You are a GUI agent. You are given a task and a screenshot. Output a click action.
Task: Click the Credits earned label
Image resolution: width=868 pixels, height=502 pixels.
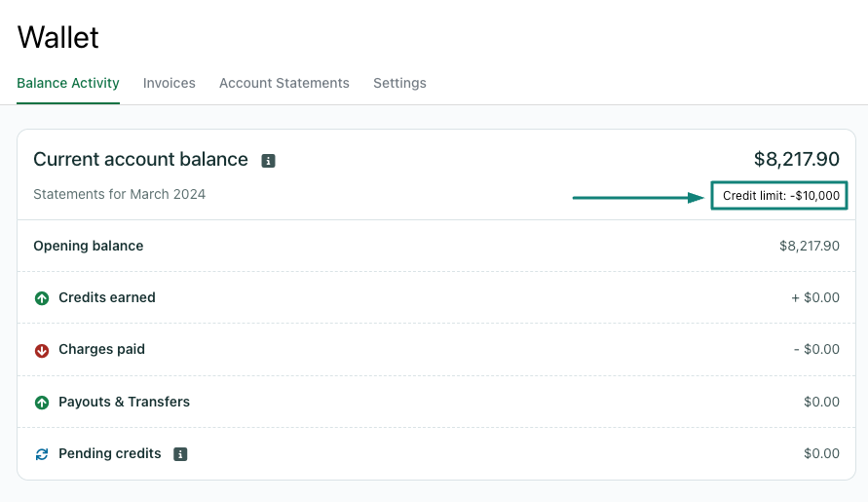(x=107, y=297)
